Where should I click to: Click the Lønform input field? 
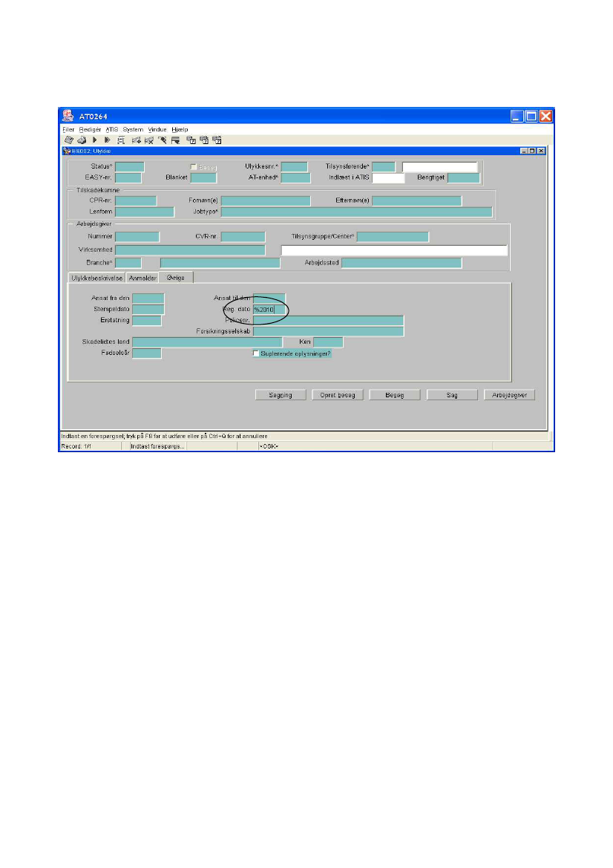coord(145,212)
